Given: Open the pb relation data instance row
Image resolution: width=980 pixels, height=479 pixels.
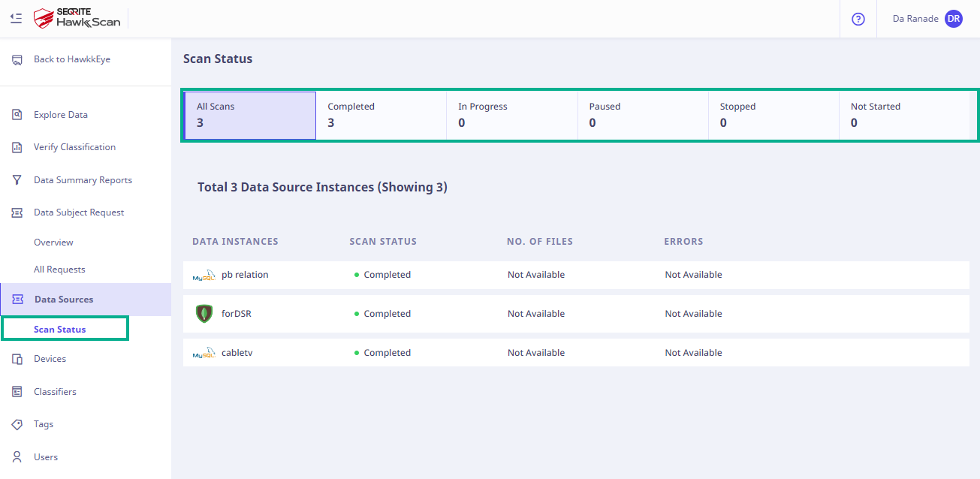Looking at the screenshot, I should [245, 275].
